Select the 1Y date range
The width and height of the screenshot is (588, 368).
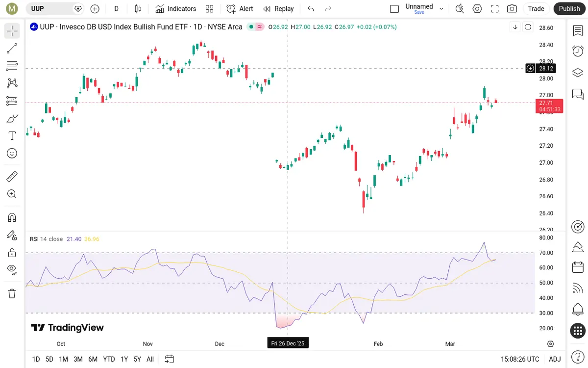point(124,359)
